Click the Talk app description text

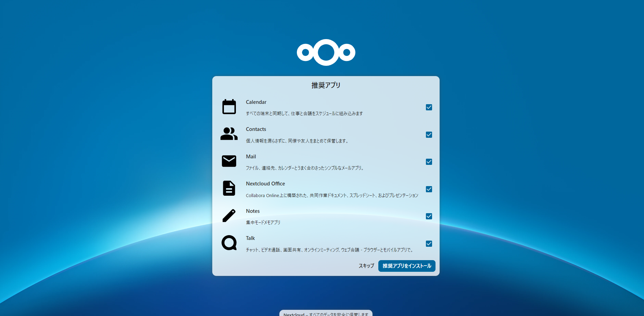(329, 250)
